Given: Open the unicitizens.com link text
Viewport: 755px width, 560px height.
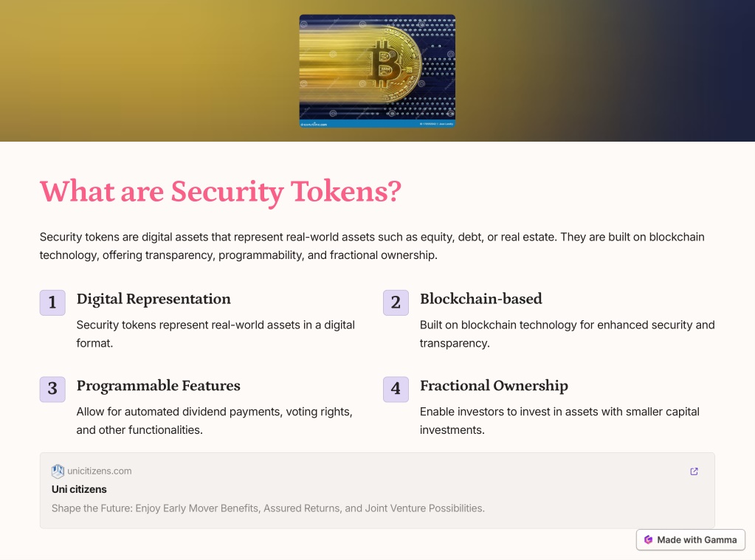Looking at the screenshot, I should click(x=99, y=471).
